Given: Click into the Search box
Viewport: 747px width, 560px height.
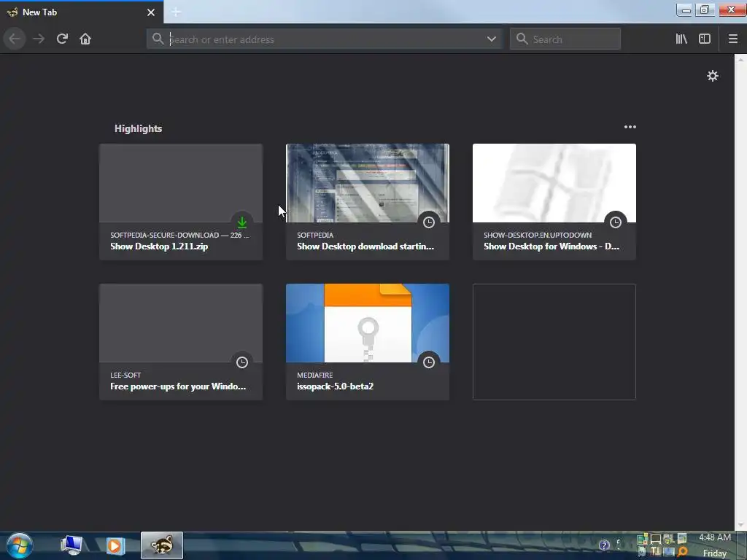Looking at the screenshot, I should [565, 39].
